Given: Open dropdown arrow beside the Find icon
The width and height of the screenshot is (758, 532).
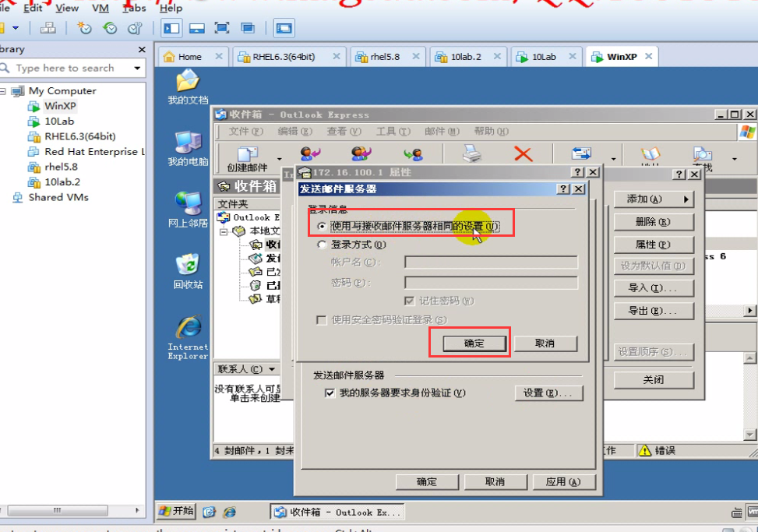Looking at the screenshot, I should (x=734, y=159).
